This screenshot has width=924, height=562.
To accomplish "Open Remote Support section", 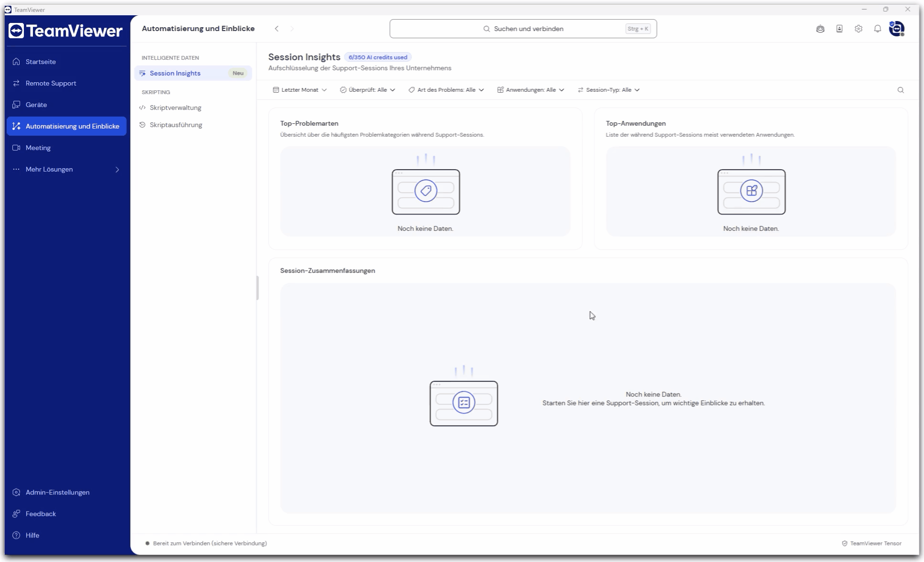I will pyautogui.click(x=66, y=83).
